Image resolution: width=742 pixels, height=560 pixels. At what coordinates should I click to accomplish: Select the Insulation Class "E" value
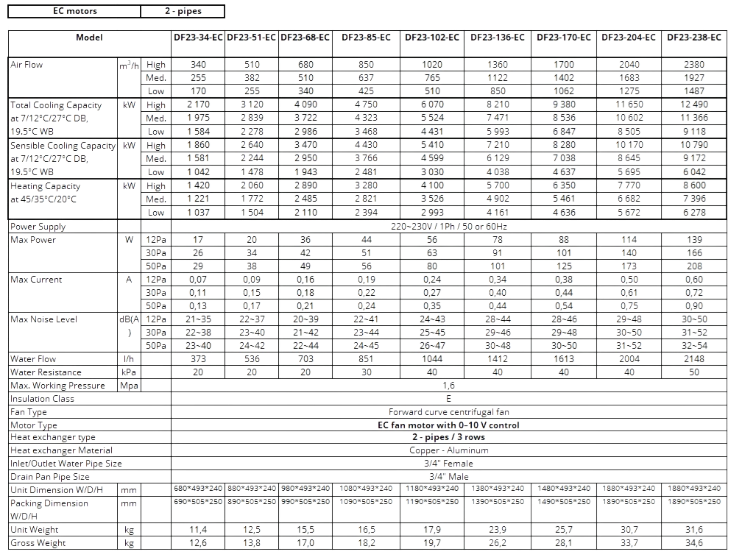coord(448,398)
